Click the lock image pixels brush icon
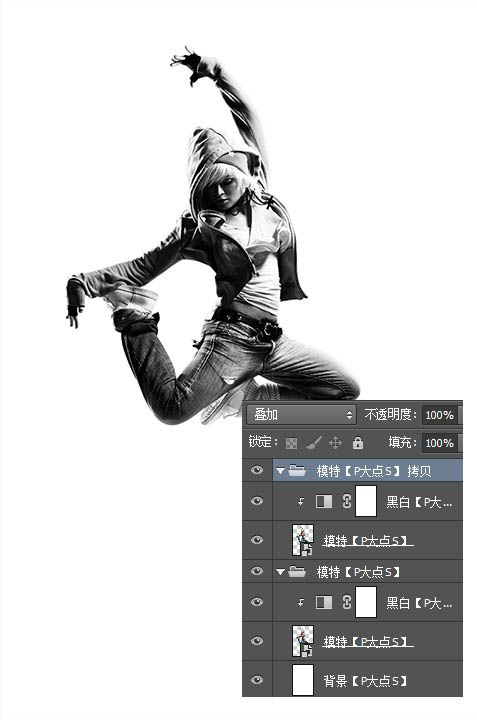The width and height of the screenshot is (477, 720). pyautogui.click(x=313, y=443)
